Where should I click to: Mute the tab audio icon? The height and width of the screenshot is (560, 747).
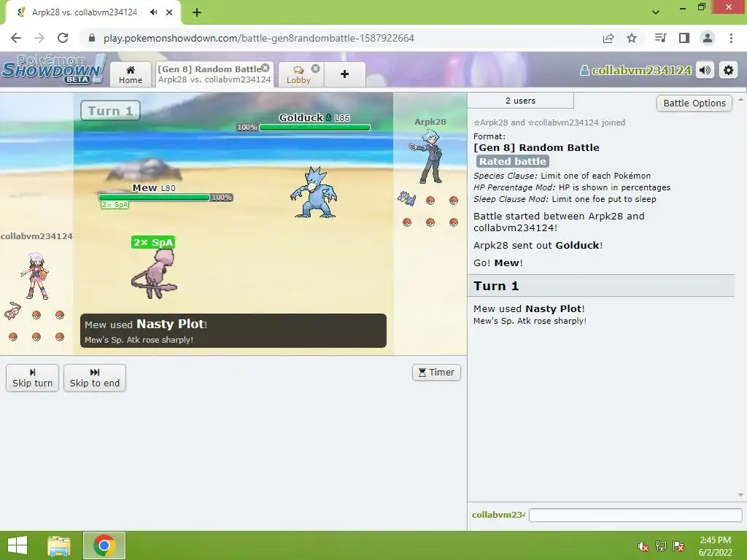click(153, 12)
